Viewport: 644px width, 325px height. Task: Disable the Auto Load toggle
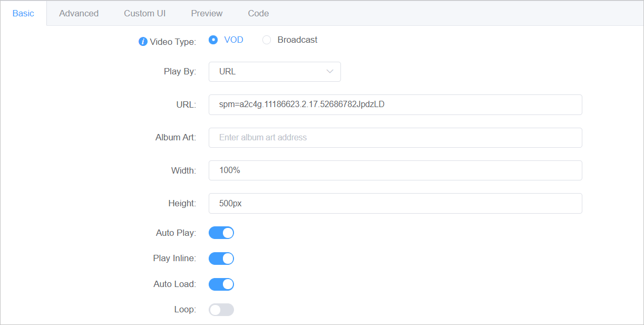(221, 284)
